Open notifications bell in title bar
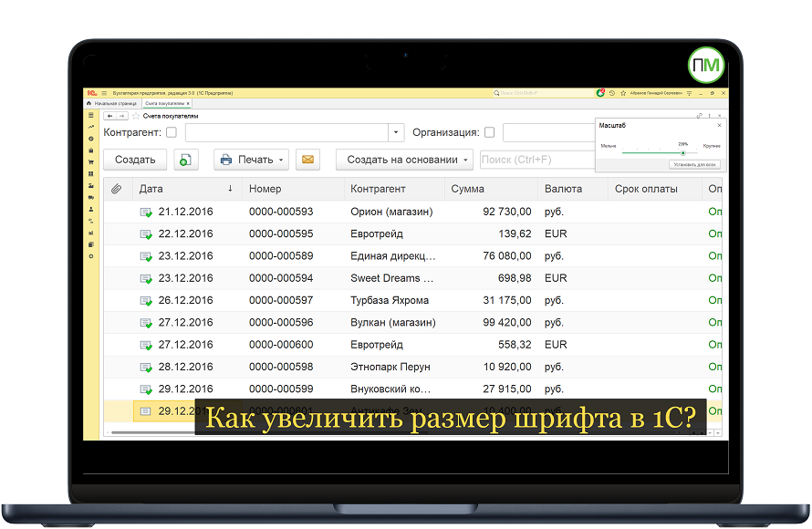Image resolution: width=812 pixels, height=529 pixels. tap(600, 93)
